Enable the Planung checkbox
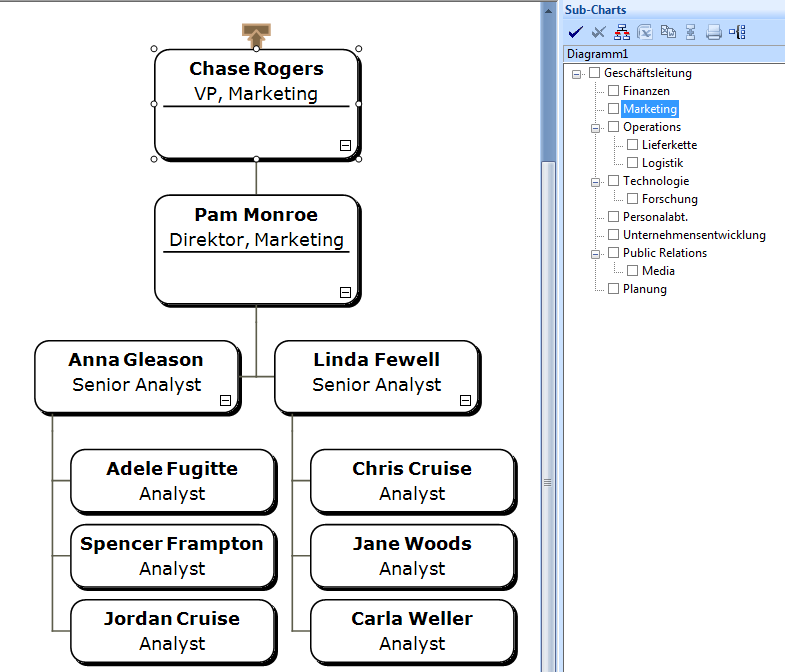785x672 pixels. click(x=614, y=289)
